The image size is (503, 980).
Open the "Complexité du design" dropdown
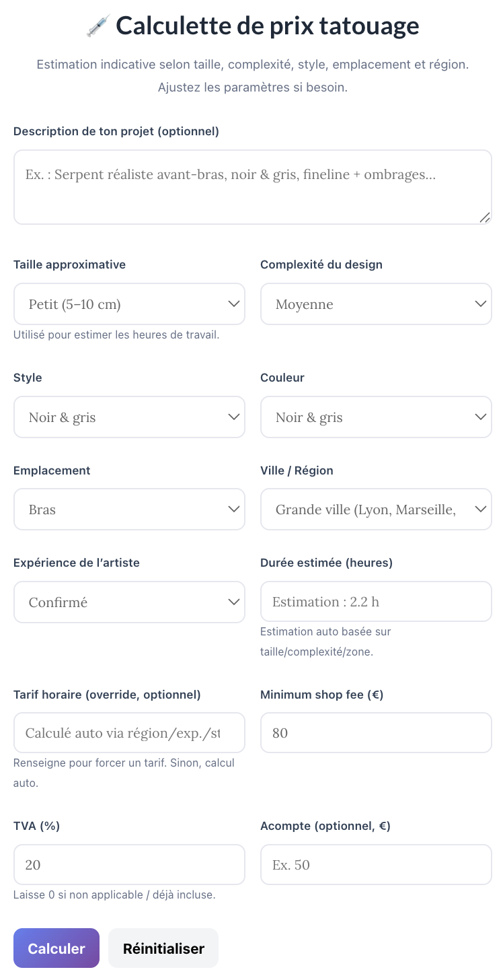pyautogui.click(x=376, y=304)
